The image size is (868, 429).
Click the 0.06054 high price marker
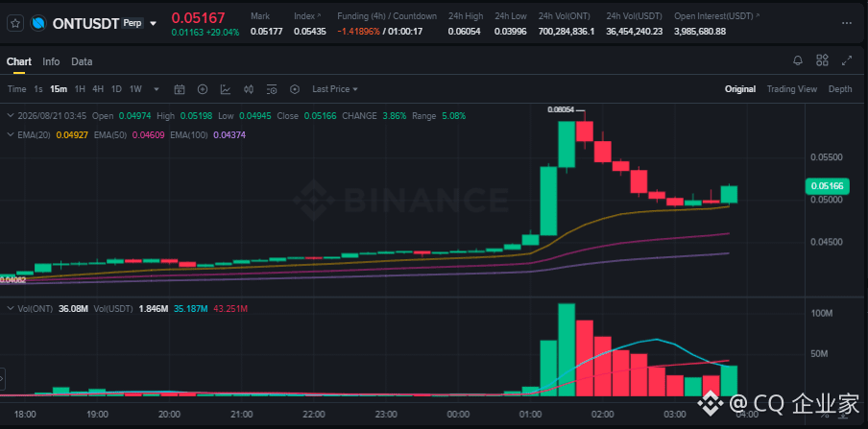coord(559,109)
